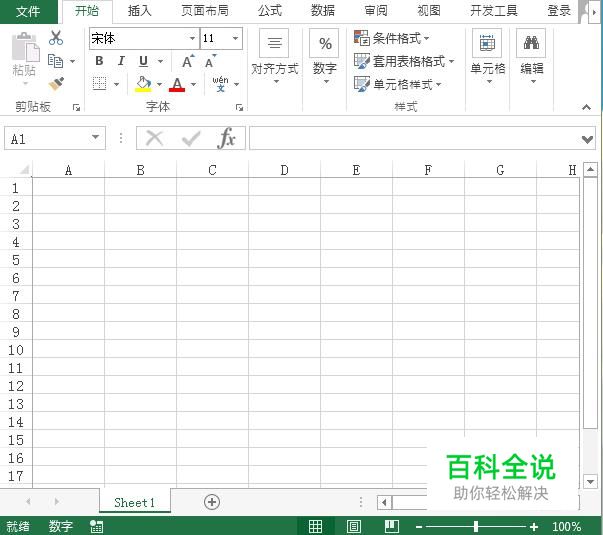This screenshot has width=603, height=535.
Task: Click the cell borders icon
Action: [x=99, y=83]
